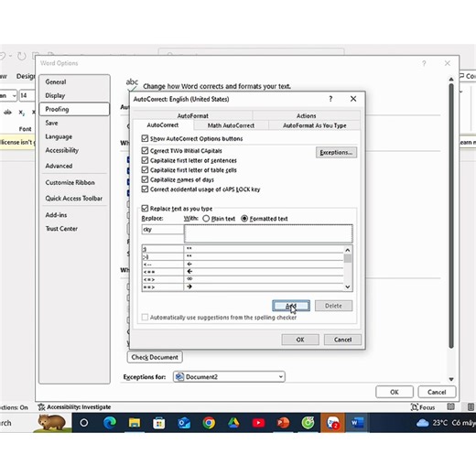The image size is (476, 476).
Task: Open YouTube icon in taskbar
Action: pos(258,423)
